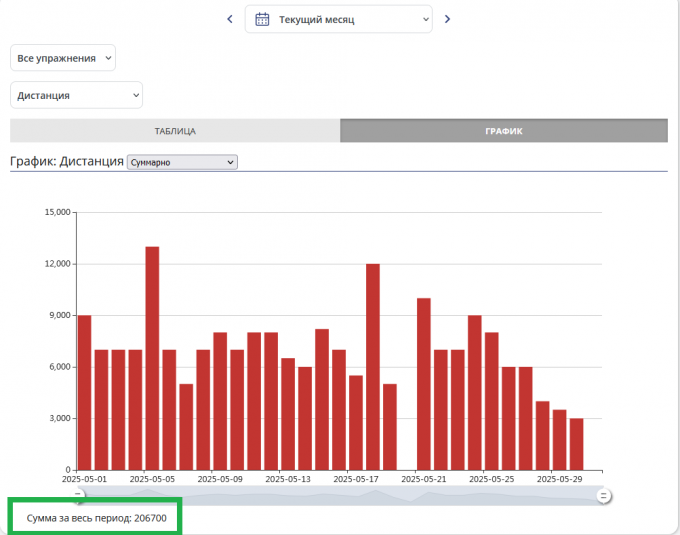Click the right handle of range slider
Viewport: 680px width, 535px height.
click(x=604, y=496)
